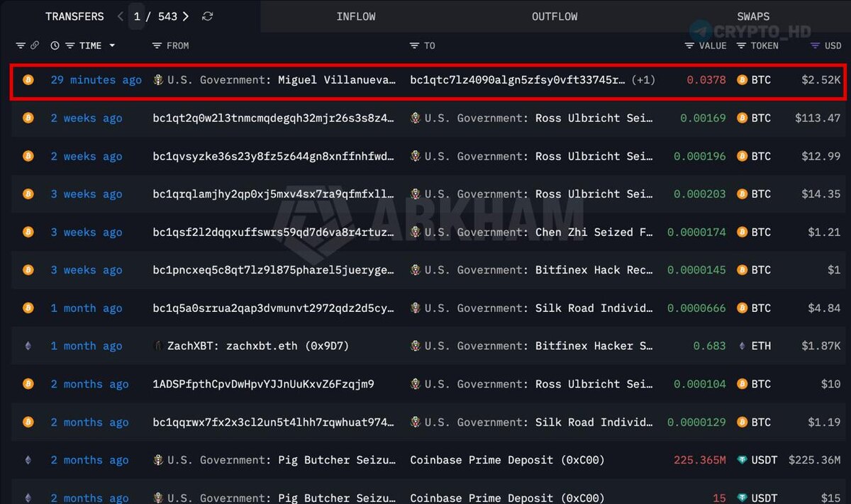Viewport: 851px width, 504px height.
Task: Open Bitfinex Hack Recovery entity in $1 row
Action: pos(539,270)
